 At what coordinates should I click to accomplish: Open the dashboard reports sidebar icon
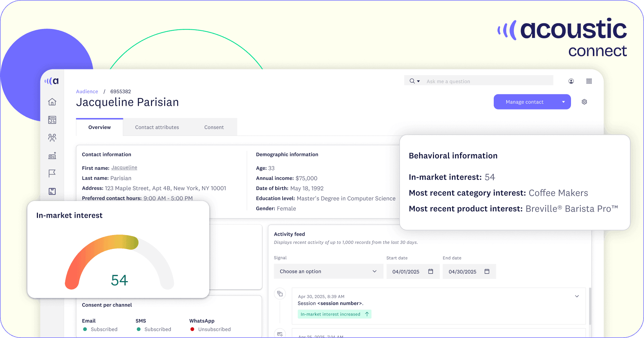[52, 120]
